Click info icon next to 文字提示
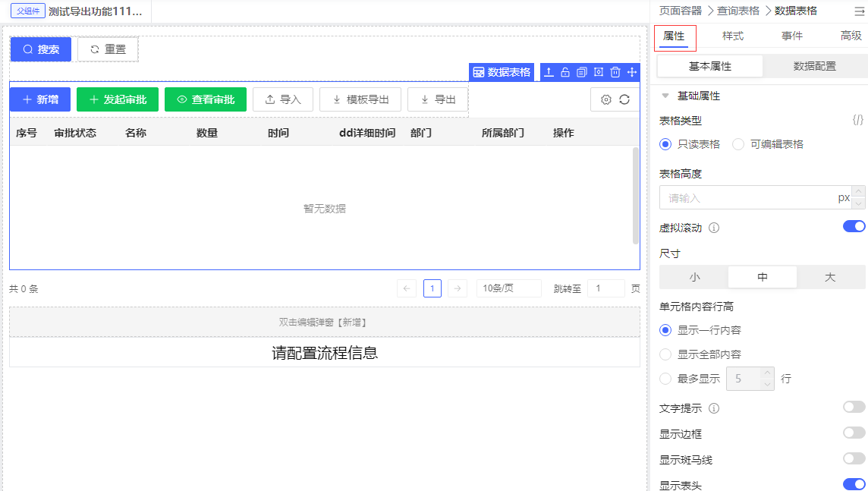868x491 pixels. click(x=714, y=408)
